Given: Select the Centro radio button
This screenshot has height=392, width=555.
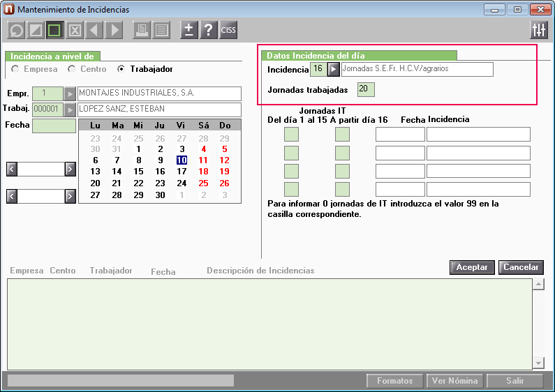Looking at the screenshot, I should coord(71,69).
